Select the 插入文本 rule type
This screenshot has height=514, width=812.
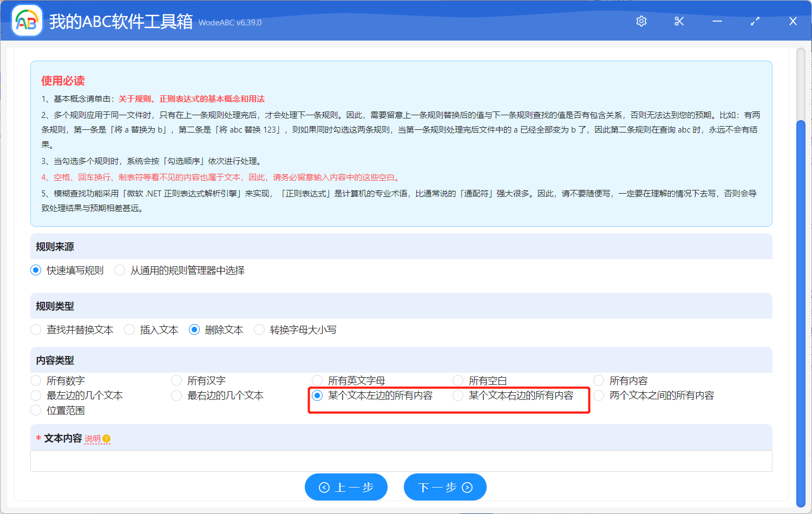point(129,330)
